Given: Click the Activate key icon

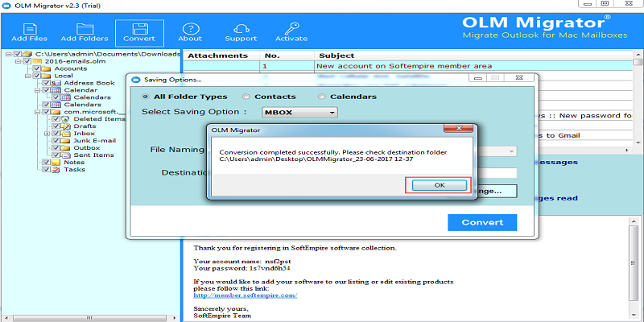Looking at the screenshot, I should [291, 30].
